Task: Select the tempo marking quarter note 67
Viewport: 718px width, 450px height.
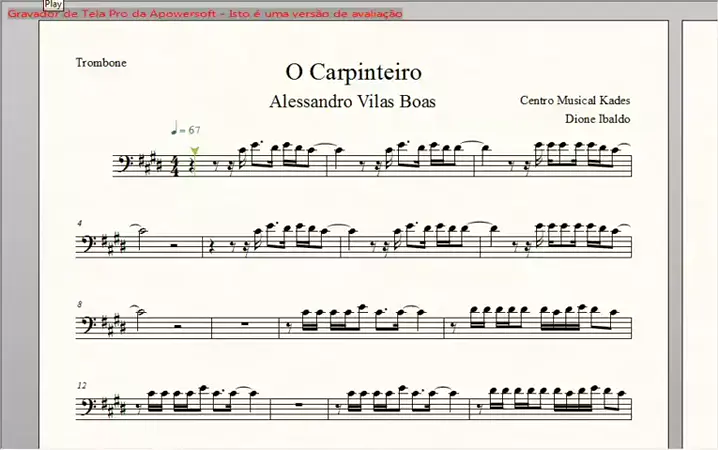Action: pos(186,129)
